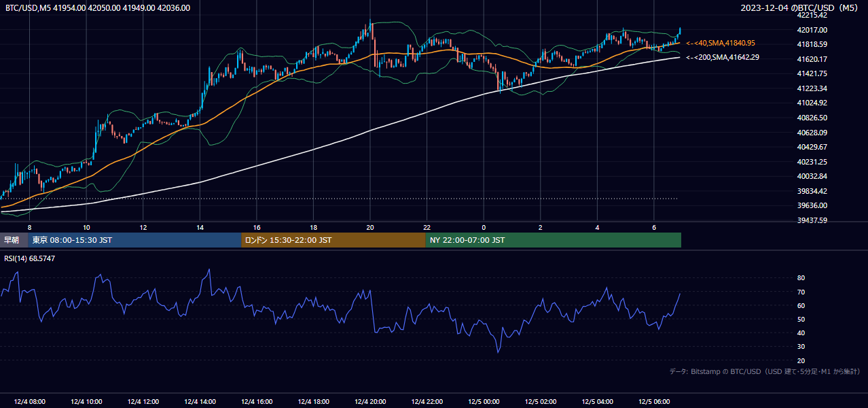The height and width of the screenshot is (408, 868).
Task: Select the 東京 08:00-15:30 JST session bar
Action: [x=135, y=240]
